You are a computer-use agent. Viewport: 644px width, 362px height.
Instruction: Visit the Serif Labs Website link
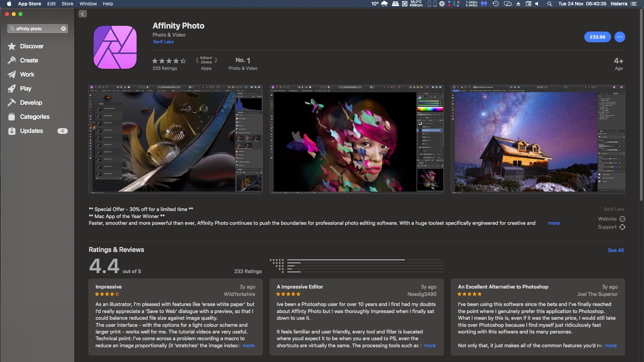click(611, 219)
